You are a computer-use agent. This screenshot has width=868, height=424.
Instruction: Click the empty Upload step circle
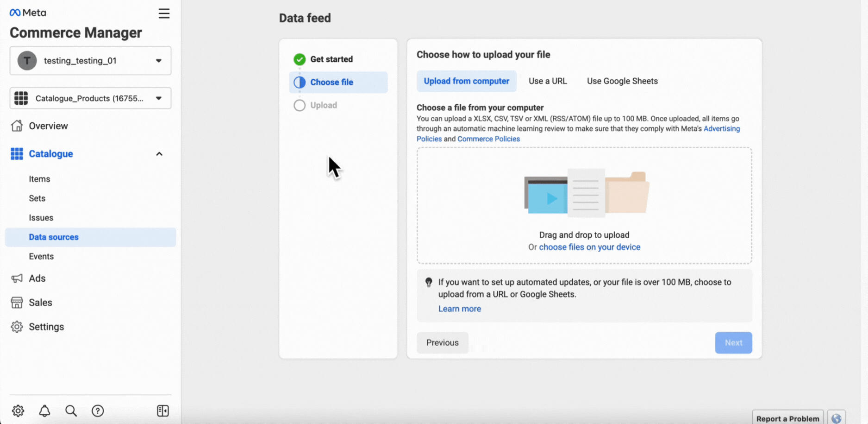click(x=300, y=105)
